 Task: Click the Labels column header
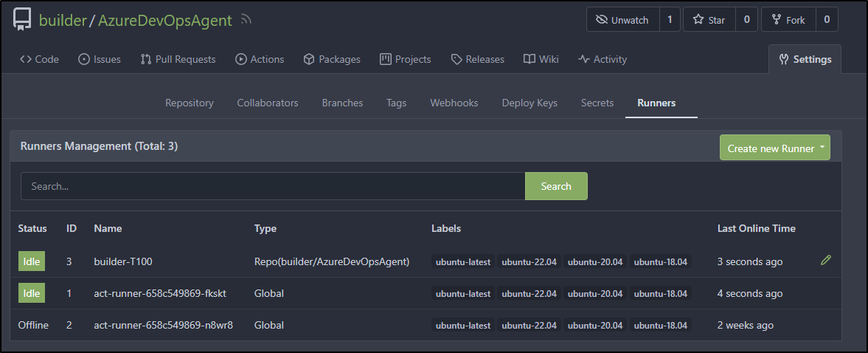446,228
